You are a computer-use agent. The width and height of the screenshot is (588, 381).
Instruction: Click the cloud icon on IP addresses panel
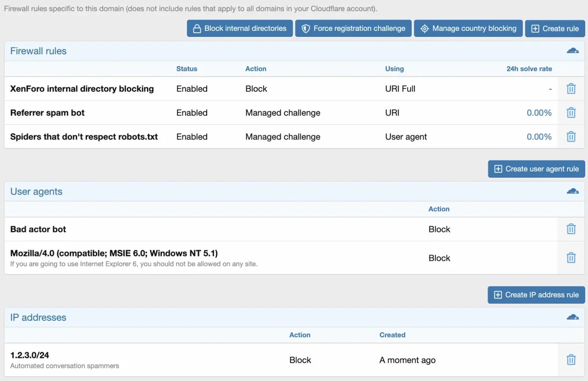coord(572,317)
